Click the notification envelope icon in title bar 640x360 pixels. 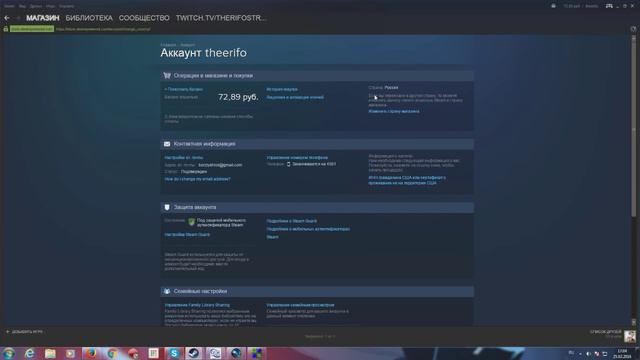[x=553, y=6]
